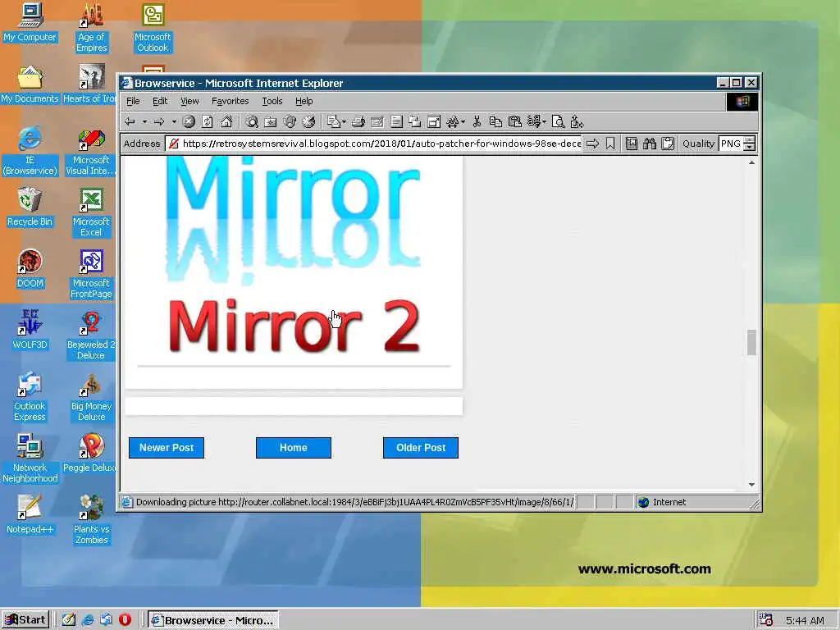Screen dimensions: 840x630
Task: Click the vertical scrollbar thumb
Action: pyautogui.click(x=751, y=342)
